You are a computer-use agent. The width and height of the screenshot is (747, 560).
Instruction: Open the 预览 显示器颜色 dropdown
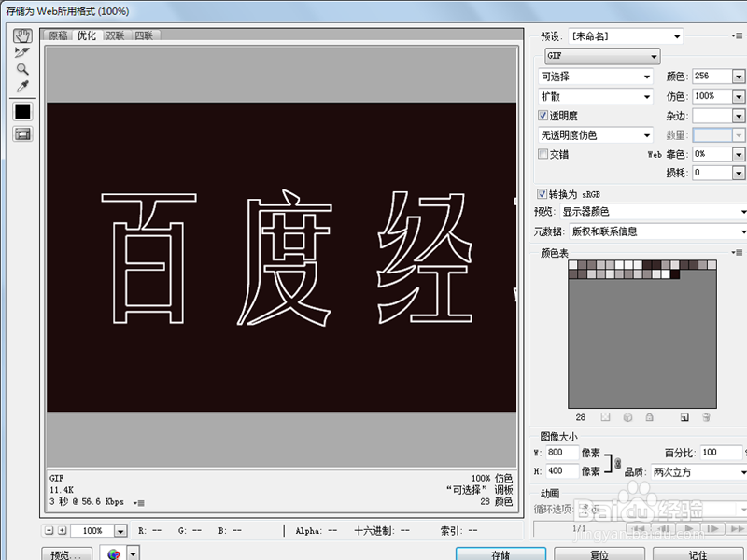click(654, 212)
